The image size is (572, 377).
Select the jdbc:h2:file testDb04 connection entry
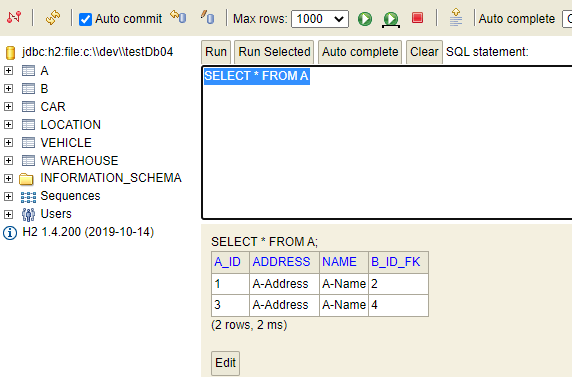tap(97, 52)
